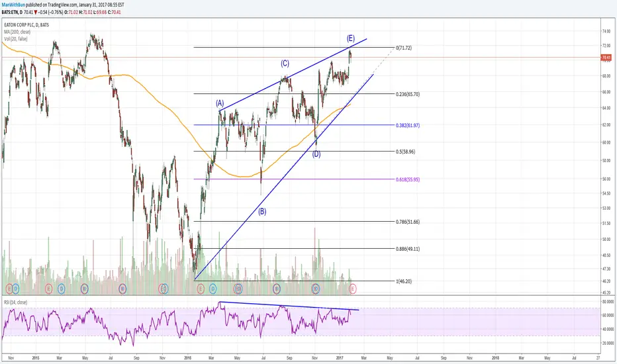Click the blue dividend marker near March 2016
The height and width of the screenshot is (364, 617).
tap(213, 289)
